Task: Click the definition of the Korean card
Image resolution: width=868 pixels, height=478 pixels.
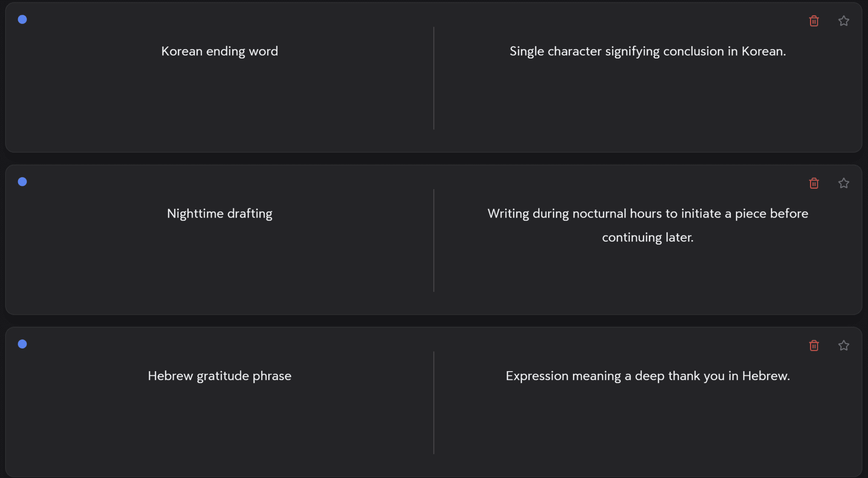Action: point(648,51)
